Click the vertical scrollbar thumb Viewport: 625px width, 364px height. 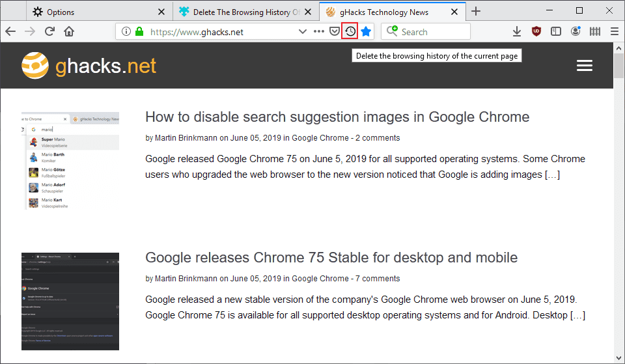pos(618,66)
